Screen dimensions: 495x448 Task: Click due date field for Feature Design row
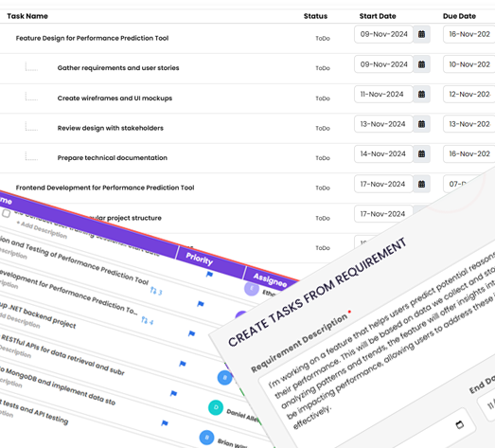[469, 34]
